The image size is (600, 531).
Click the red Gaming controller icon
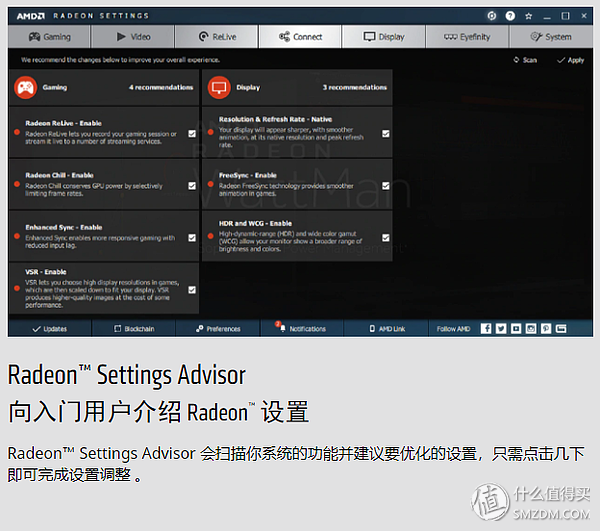25,87
